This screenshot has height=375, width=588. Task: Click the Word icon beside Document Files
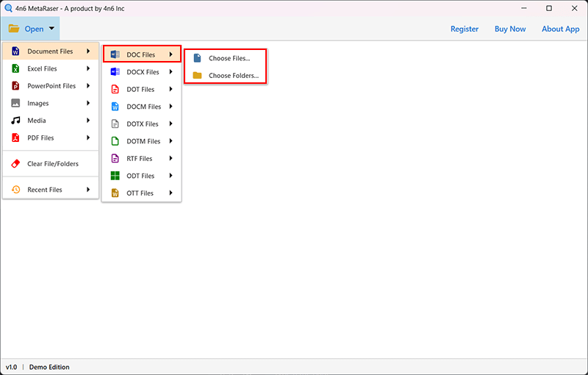tap(15, 51)
